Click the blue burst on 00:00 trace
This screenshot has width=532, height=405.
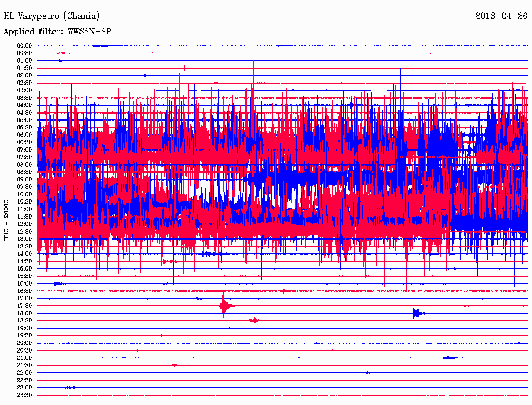point(100,46)
